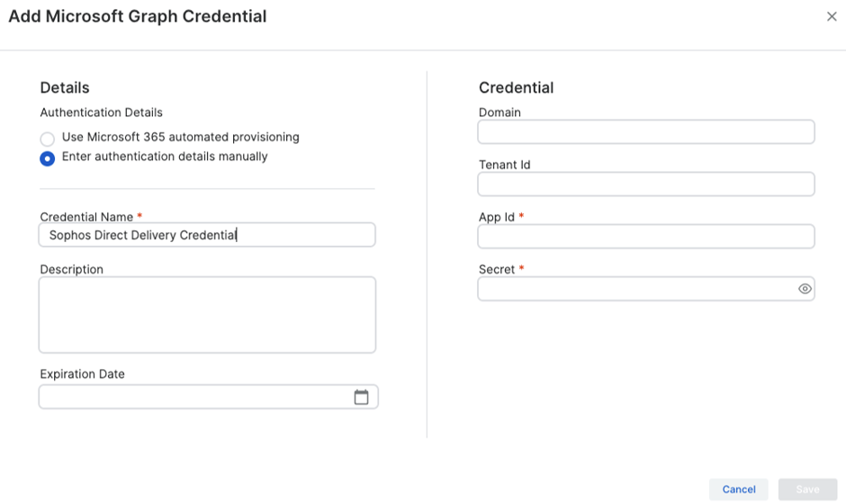This screenshot has width=846, height=504.
Task: Focus the Secret input field
Action: pos(634,289)
